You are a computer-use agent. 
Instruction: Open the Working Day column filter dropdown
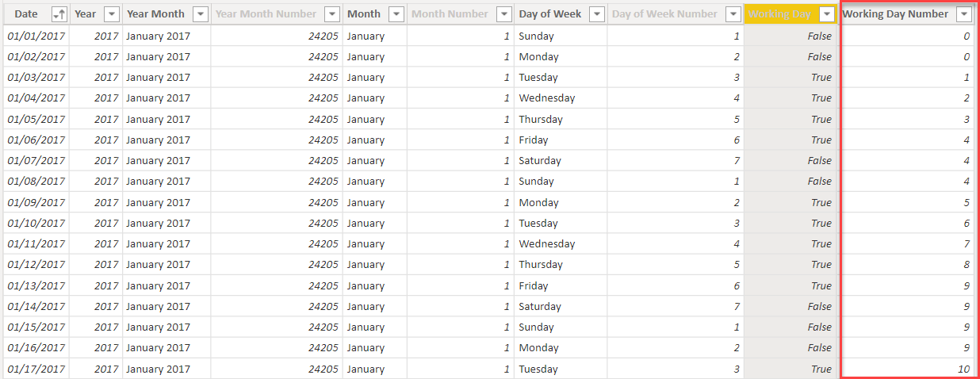coord(829,14)
